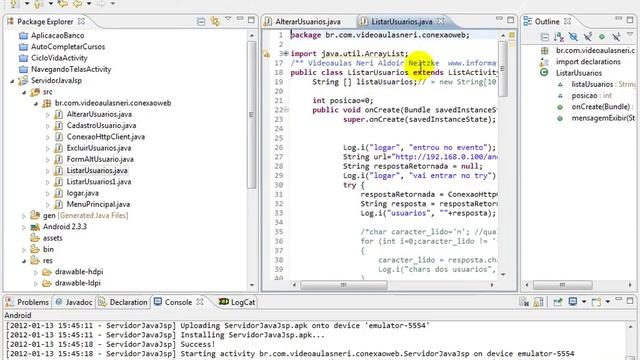Expand the drawable-hdpi folder
Screen dimensions: 640x360
click(36, 272)
